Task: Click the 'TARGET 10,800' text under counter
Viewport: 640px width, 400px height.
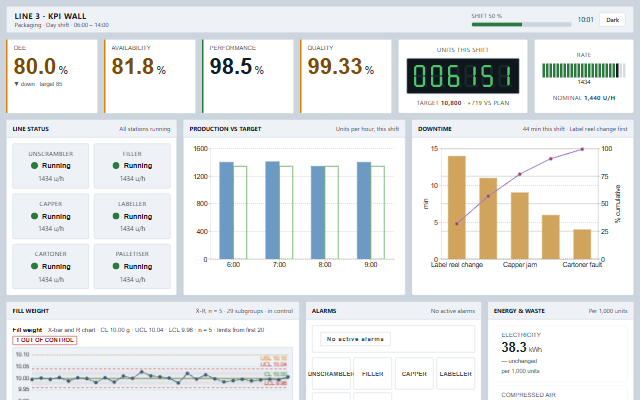Action: click(439, 103)
